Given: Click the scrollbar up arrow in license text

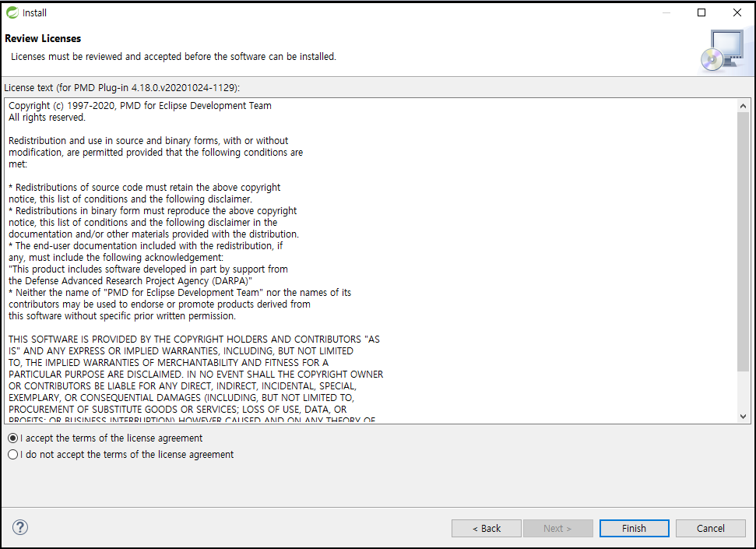Looking at the screenshot, I should coord(743,106).
